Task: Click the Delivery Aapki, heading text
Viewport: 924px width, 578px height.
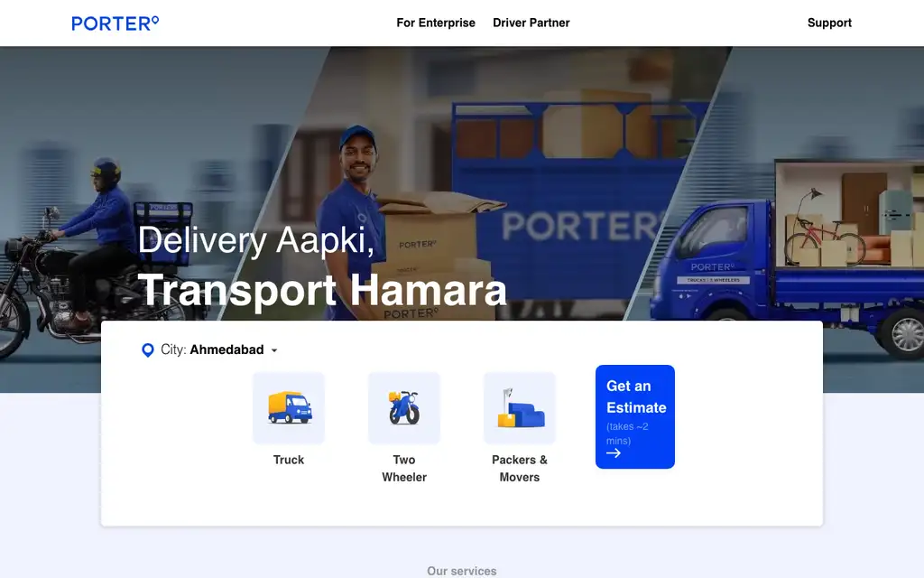Action: pos(256,240)
